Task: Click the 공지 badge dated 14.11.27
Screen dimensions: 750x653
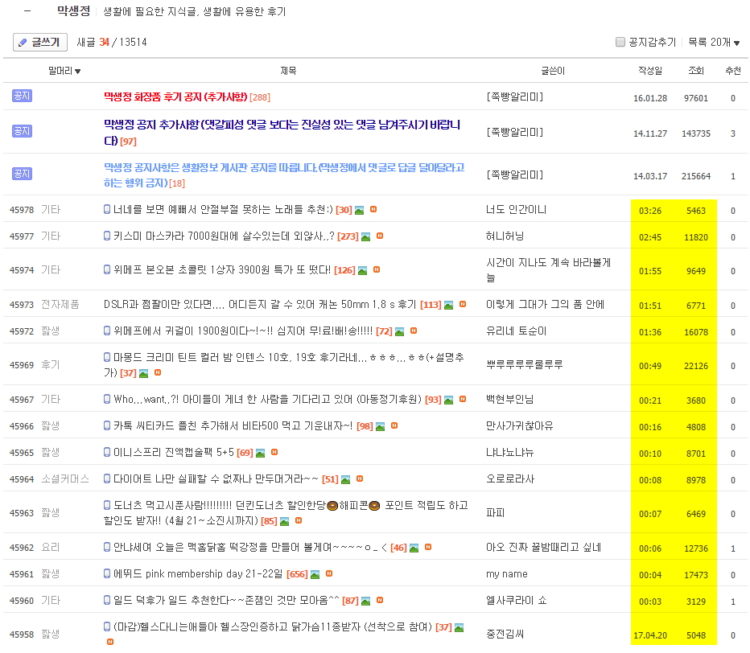Action: [22, 131]
